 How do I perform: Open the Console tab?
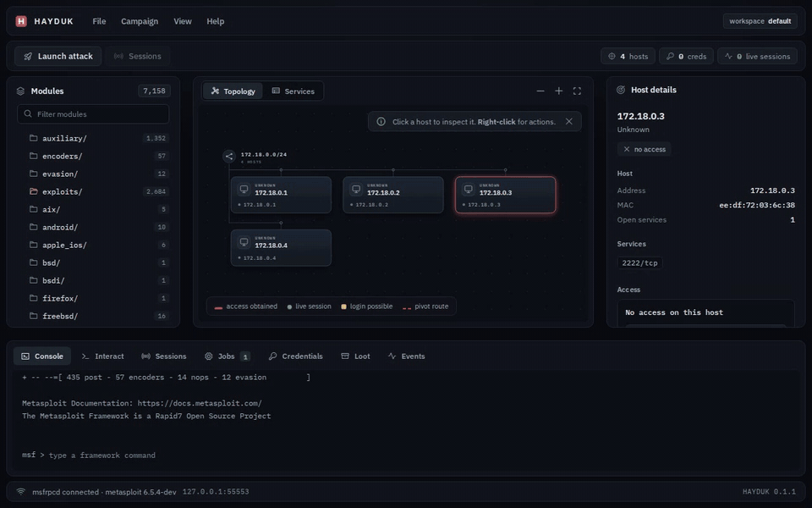(42, 356)
